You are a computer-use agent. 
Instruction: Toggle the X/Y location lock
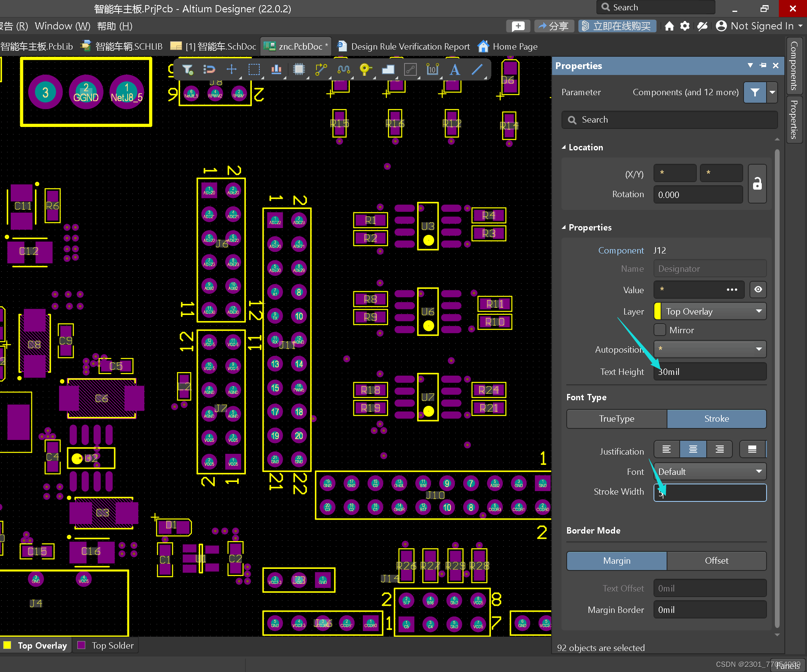point(757,184)
